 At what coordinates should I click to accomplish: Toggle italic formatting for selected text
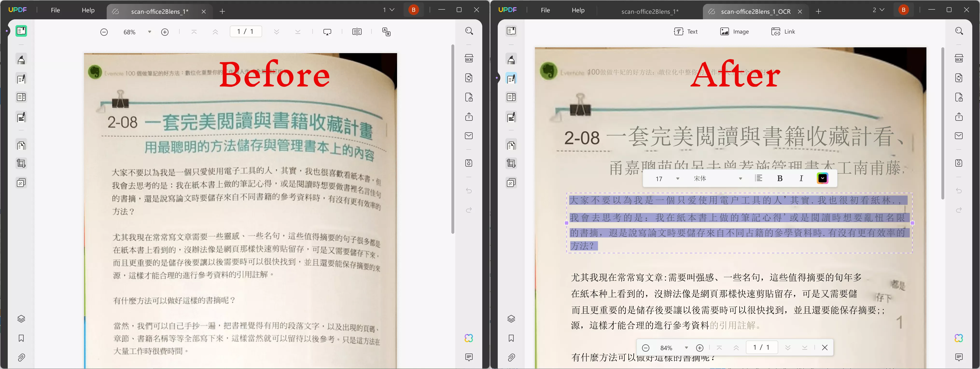(x=801, y=179)
